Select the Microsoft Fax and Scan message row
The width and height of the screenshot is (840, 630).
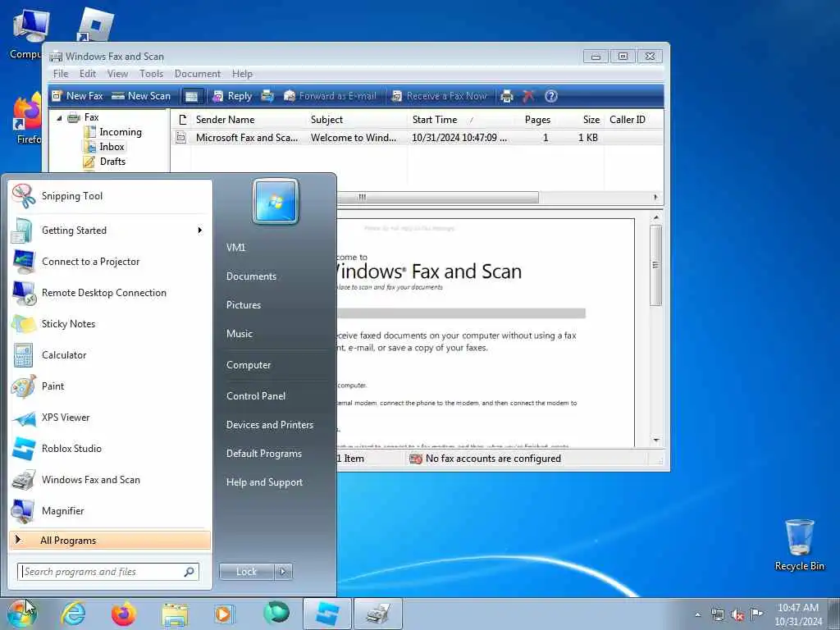[418, 138]
